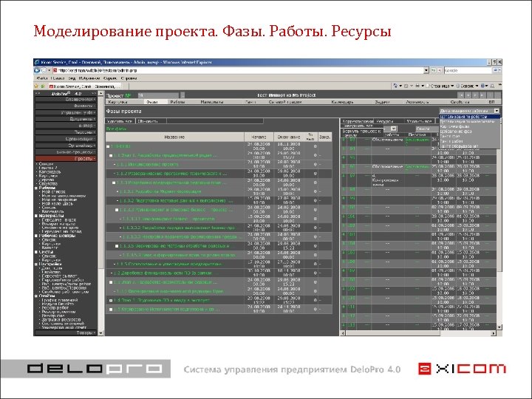Open the Активность project tab

coord(417,102)
